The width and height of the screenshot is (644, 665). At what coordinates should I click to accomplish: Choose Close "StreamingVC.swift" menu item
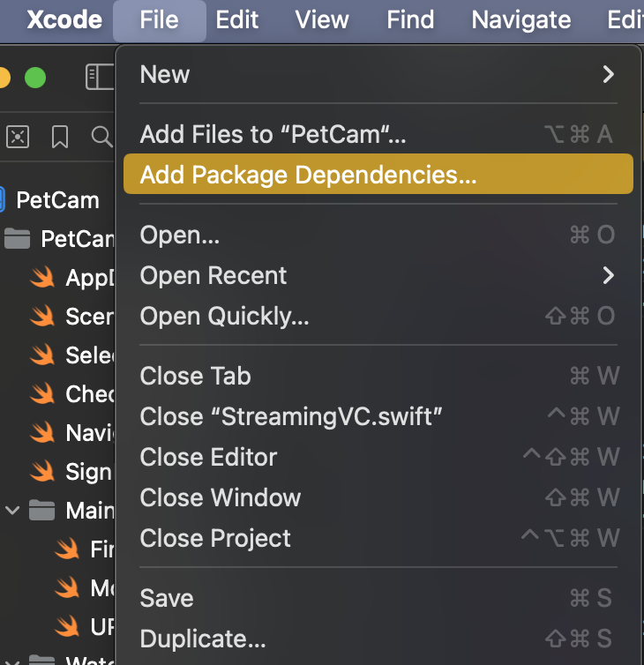click(290, 416)
